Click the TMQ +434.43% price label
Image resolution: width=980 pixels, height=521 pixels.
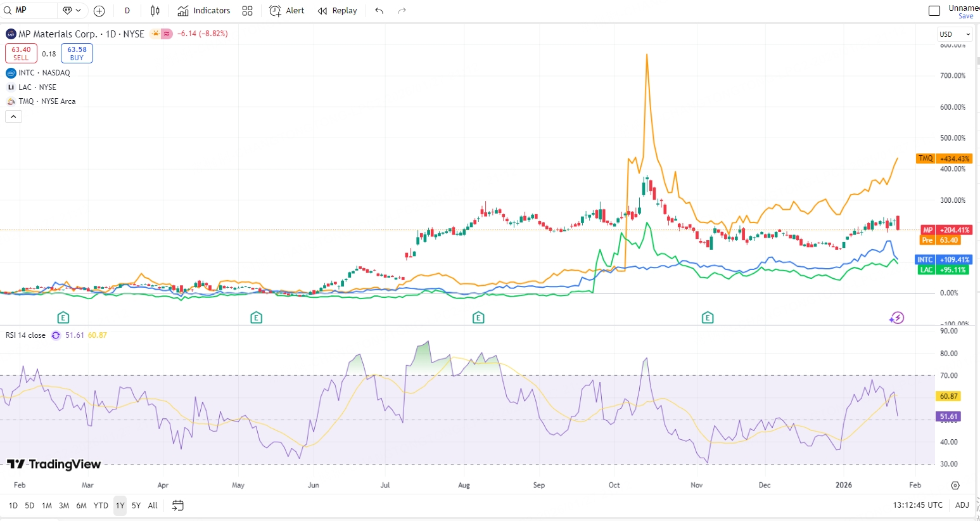pos(944,158)
